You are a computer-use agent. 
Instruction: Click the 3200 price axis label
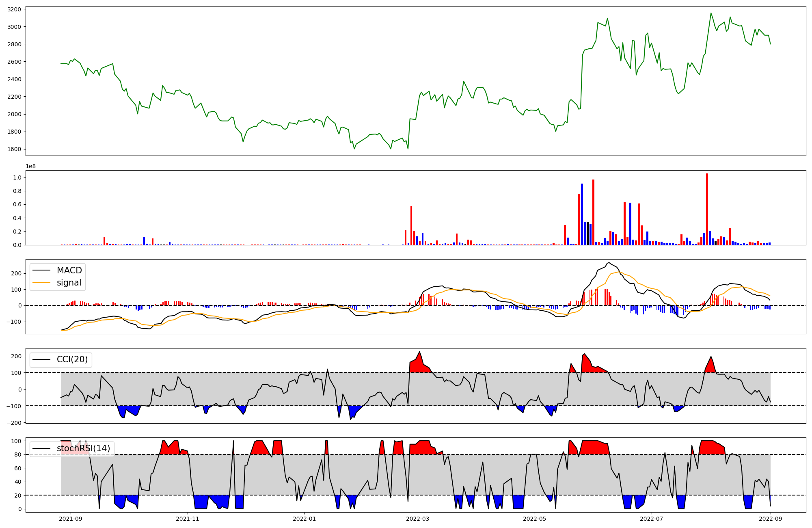click(x=15, y=9)
